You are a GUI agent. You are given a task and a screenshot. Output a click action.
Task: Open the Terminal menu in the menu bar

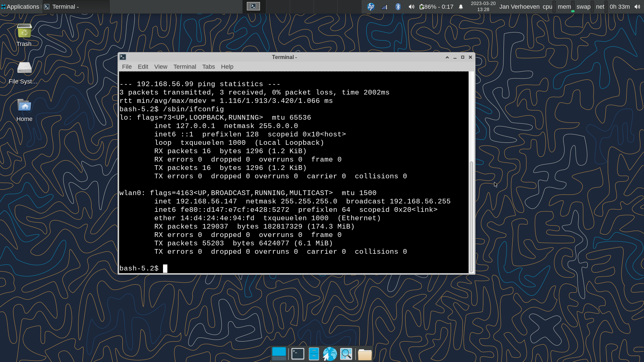(184, 67)
